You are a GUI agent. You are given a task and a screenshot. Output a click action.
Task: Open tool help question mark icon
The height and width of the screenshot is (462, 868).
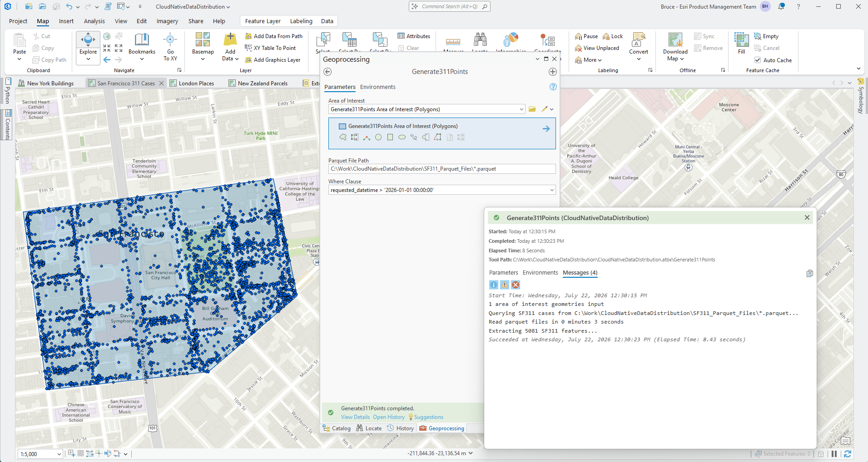pos(553,87)
